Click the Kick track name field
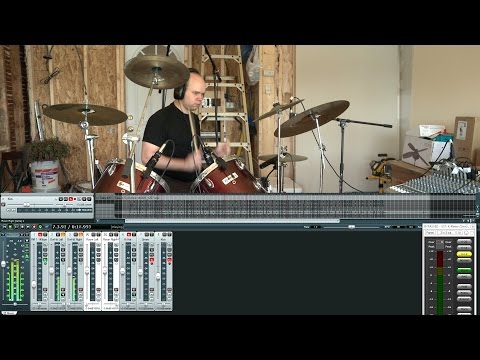The height and width of the screenshot is (360, 480). click(x=10, y=199)
